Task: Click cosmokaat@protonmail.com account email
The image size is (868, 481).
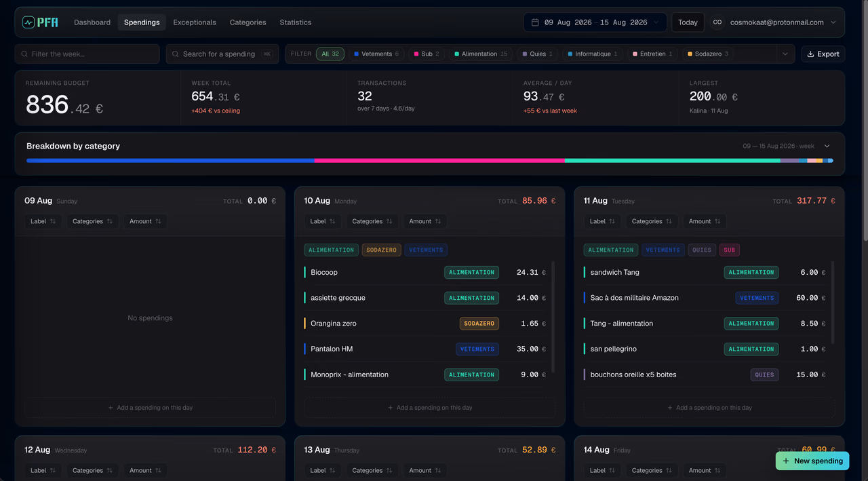Action: tap(777, 22)
